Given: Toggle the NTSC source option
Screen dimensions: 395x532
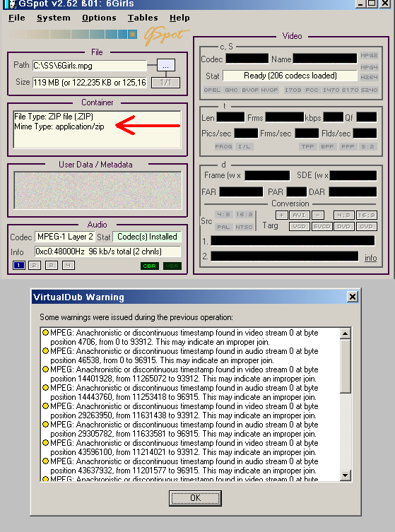Looking at the screenshot, I should point(244,227).
